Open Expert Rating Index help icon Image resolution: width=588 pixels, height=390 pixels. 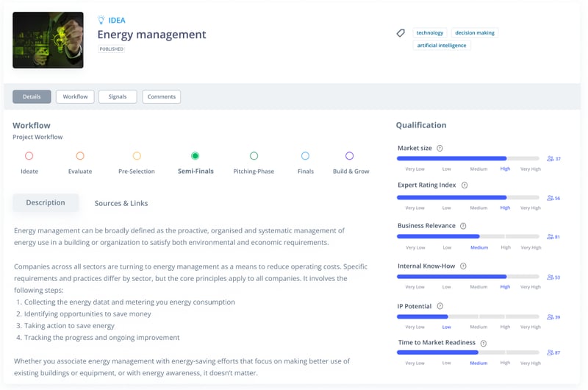point(465,185)
